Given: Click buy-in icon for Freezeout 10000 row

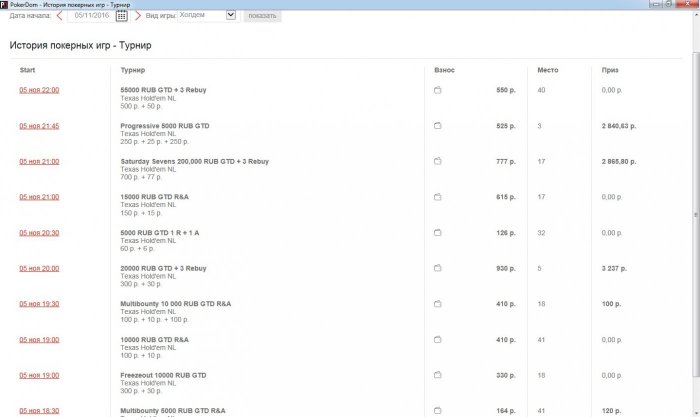Looking at the screenshot, I should click(x=438, y=375).
